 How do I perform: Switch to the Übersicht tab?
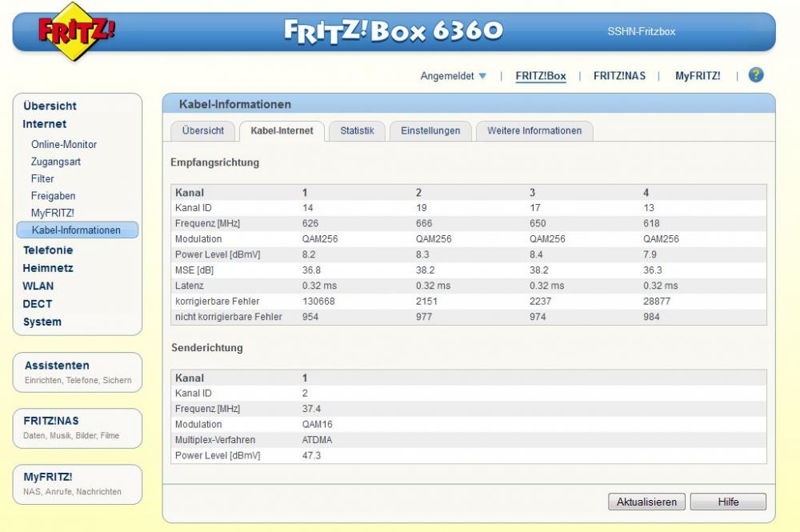click(202, 130)
